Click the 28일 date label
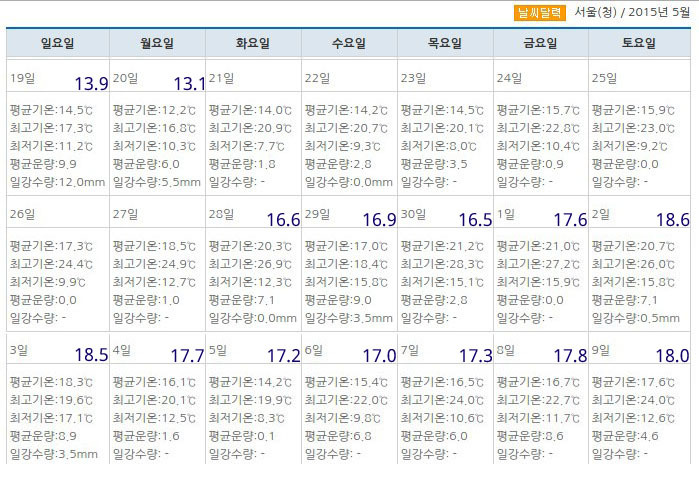Screen dimensions: 699x478 pos(222,214)
